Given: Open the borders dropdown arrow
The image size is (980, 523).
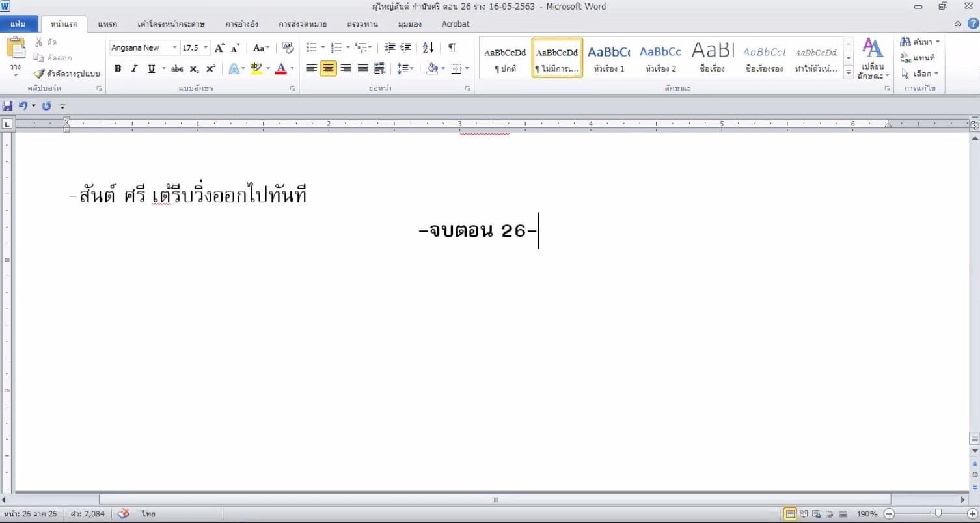Looking at the screenshot, I should coord(467,68).
